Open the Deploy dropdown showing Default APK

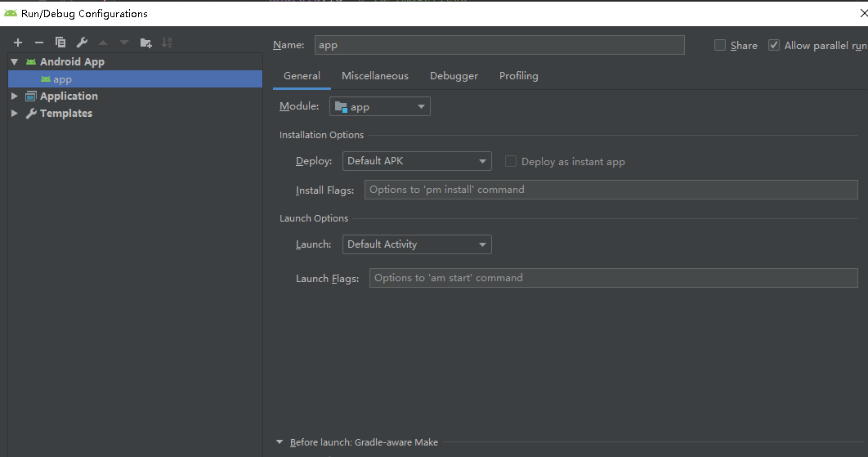[417, 161]
